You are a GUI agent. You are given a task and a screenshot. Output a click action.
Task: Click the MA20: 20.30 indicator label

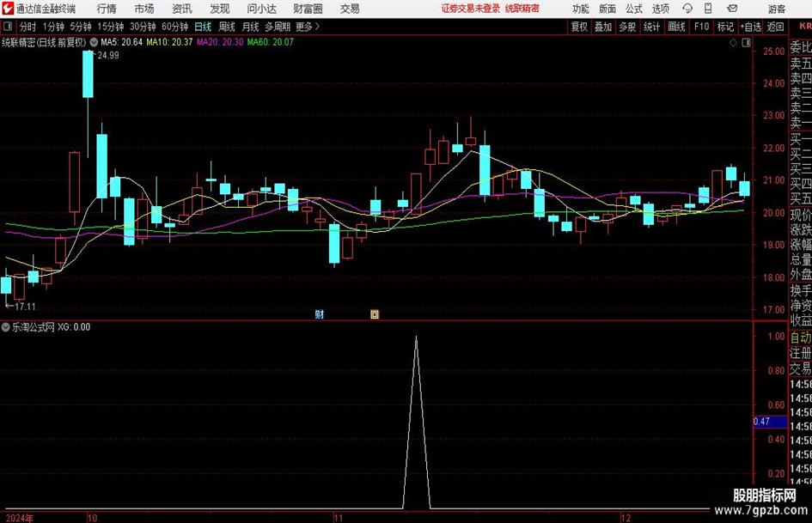tap(220, 42)
